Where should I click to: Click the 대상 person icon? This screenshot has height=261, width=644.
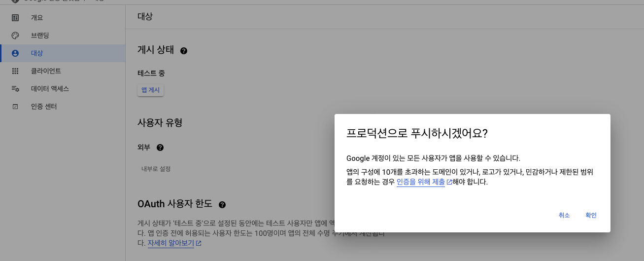15,53
